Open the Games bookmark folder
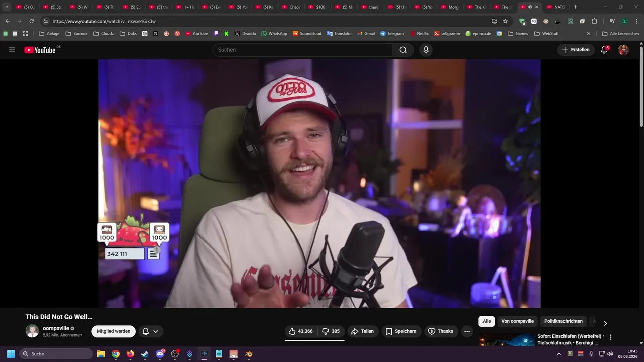This screenshot has height=362, width=644. click(x=518, y=34)
